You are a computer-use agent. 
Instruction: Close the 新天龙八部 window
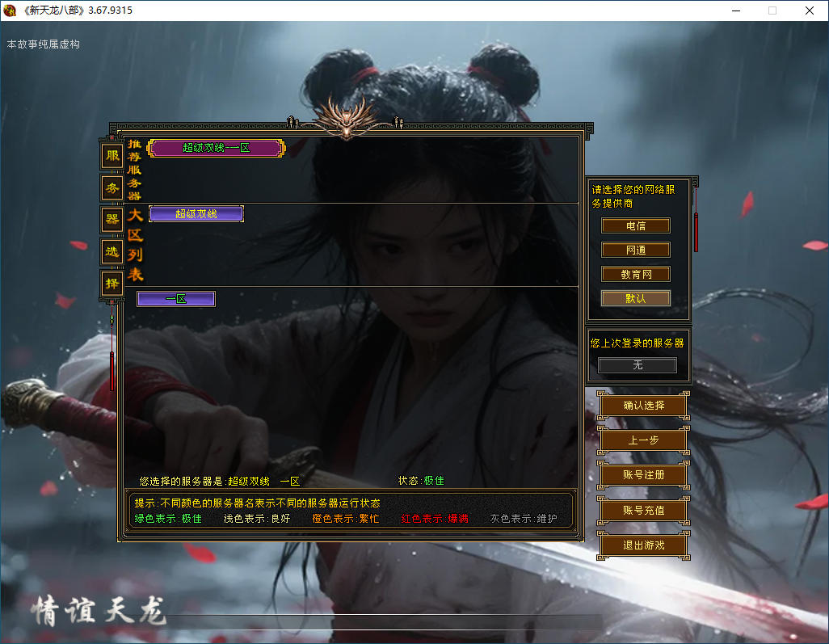pos(810,11)
